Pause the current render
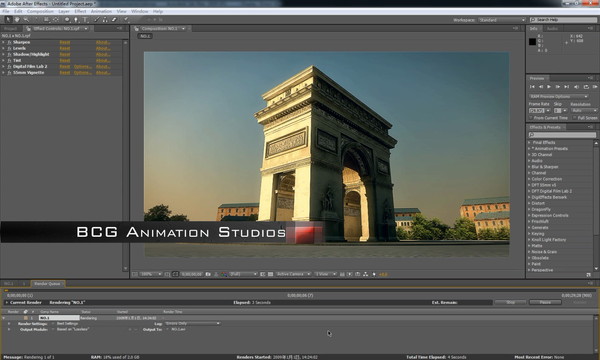 tap(545, 302)
